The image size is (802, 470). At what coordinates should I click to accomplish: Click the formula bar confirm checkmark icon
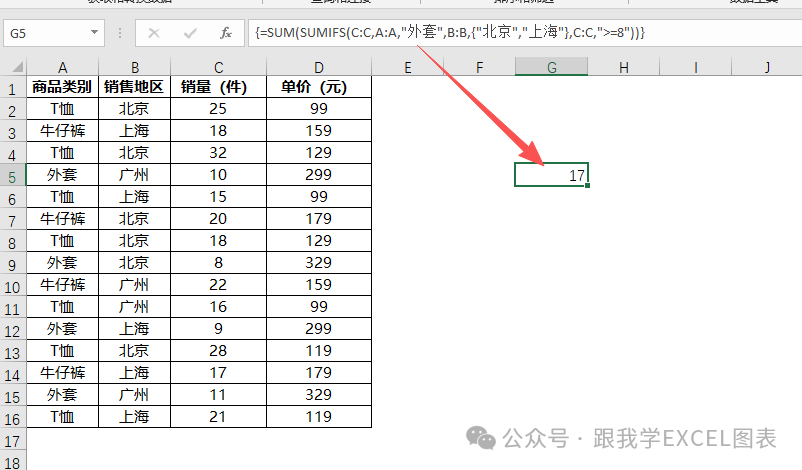[190, 33]
